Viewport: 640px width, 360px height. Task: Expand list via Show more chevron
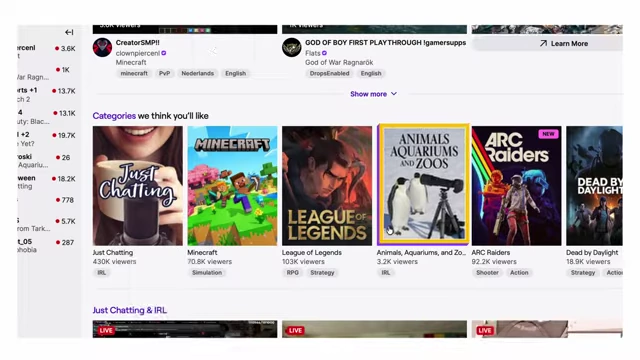(394, 94)
